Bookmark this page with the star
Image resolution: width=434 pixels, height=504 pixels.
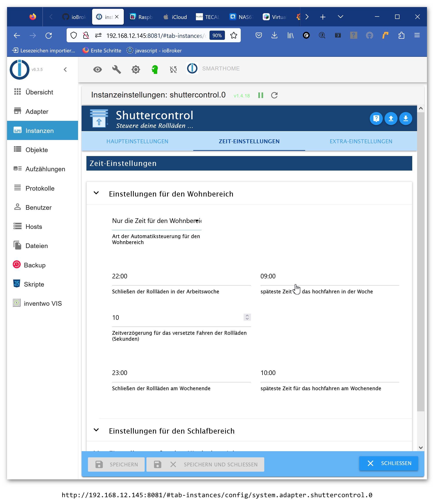[x=233, y=35]
